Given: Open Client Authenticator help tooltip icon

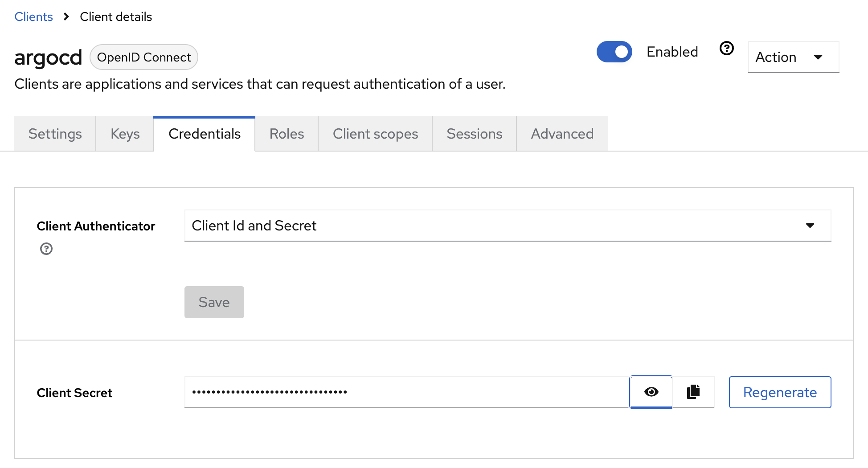Looking at the screenshot, I should tap(46, 249).
